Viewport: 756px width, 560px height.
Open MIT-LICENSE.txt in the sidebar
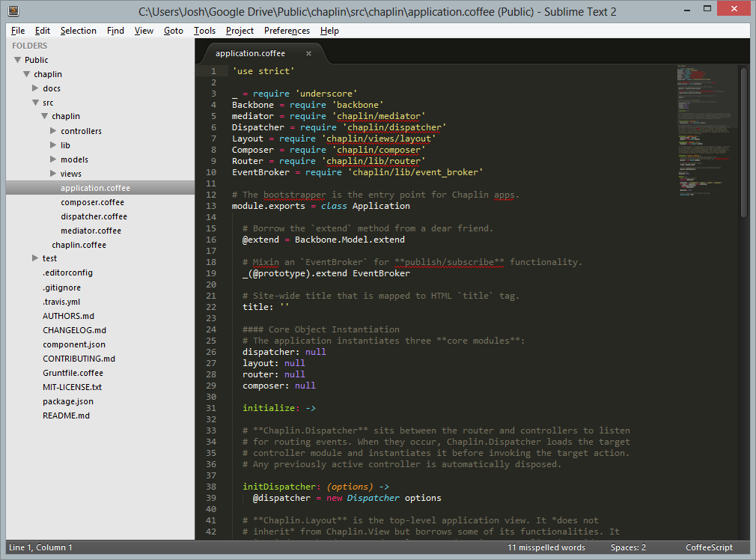[72, 387]
